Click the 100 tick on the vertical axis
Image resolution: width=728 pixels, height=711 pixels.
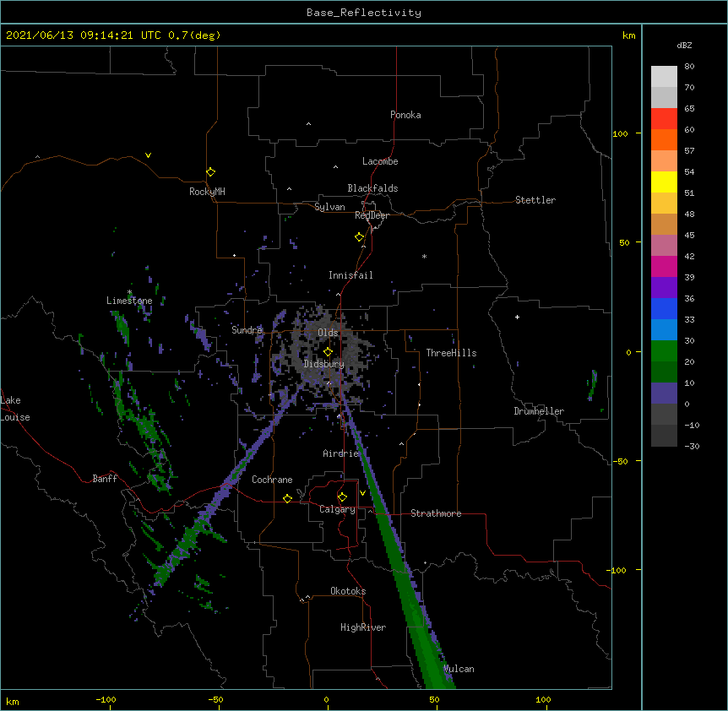(x=620, y=133)
